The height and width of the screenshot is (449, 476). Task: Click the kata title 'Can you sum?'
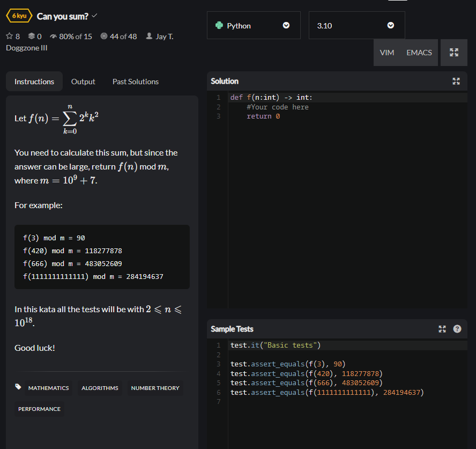click(63, 16)
